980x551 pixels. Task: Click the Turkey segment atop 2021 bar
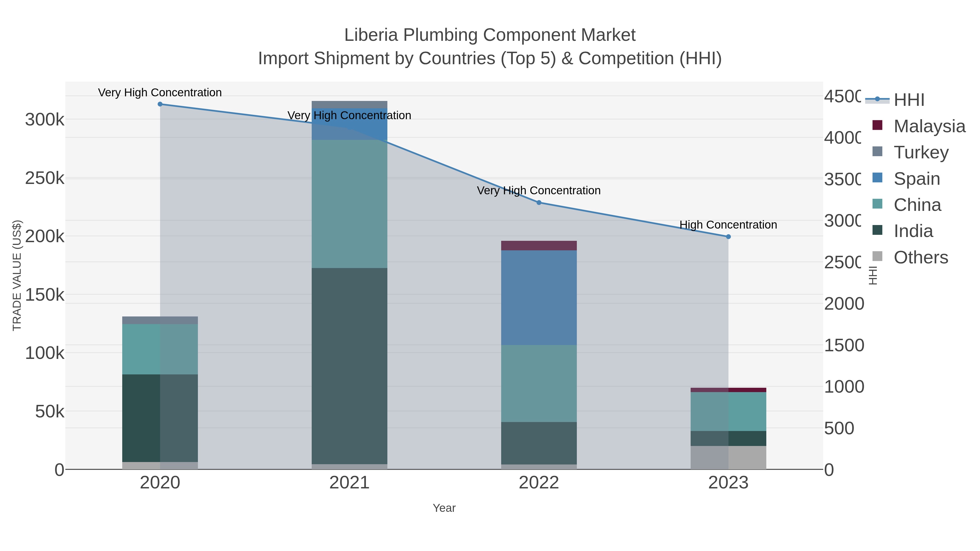pos(349,104)
